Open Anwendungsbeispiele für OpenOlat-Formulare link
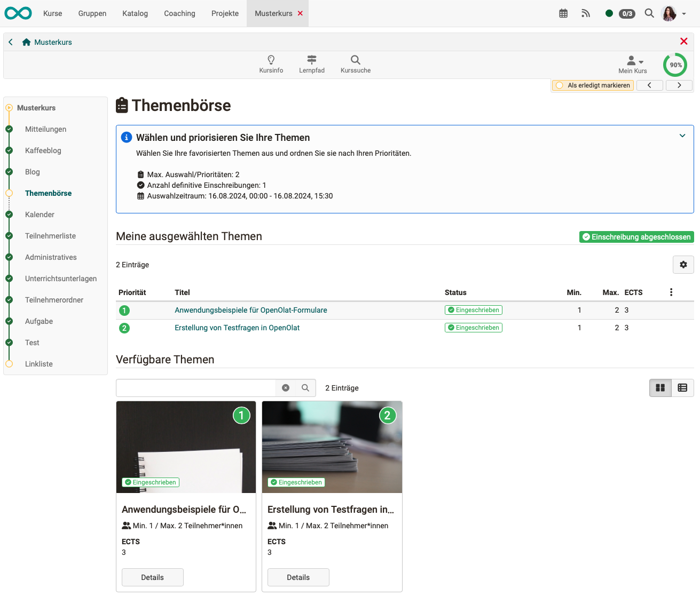Viewport: 700px width, 612px height. coord(251,310)
